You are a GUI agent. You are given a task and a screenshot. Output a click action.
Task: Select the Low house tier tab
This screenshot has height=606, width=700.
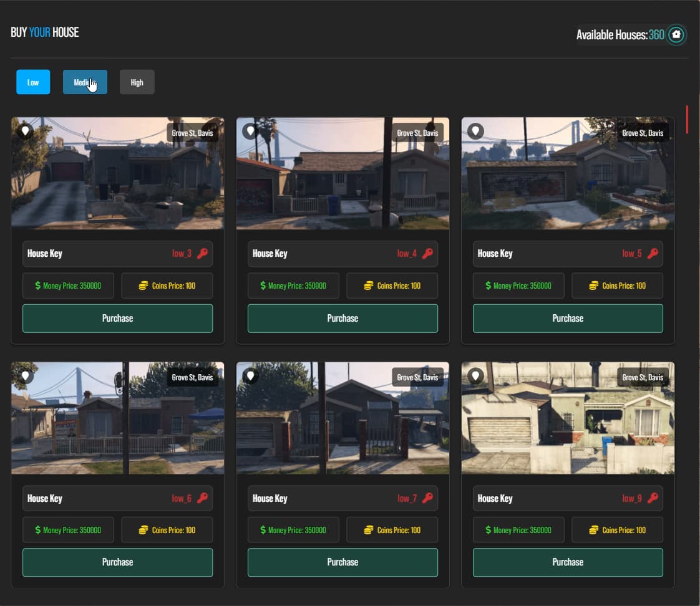(x=33, y=82)
